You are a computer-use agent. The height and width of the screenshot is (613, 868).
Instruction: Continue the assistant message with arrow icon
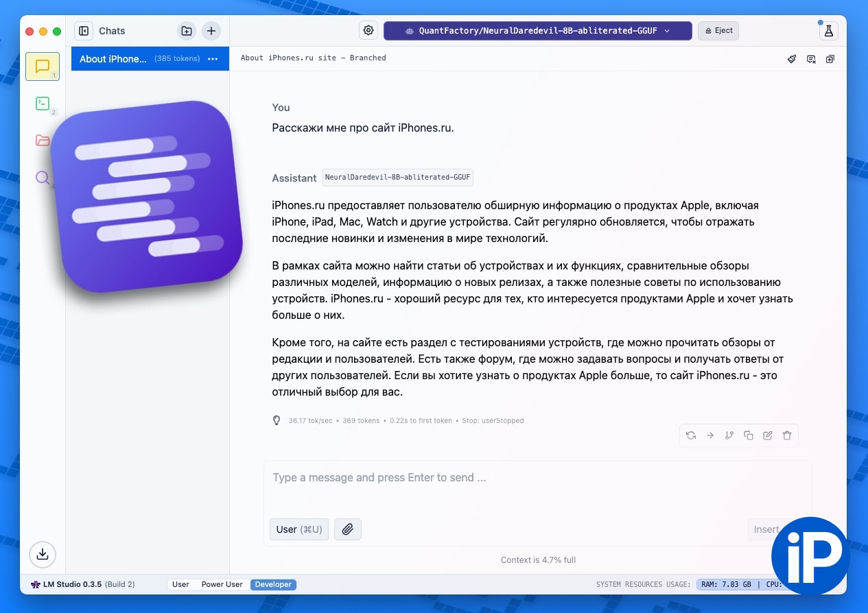pyautogui.click(x=710, y=435)
